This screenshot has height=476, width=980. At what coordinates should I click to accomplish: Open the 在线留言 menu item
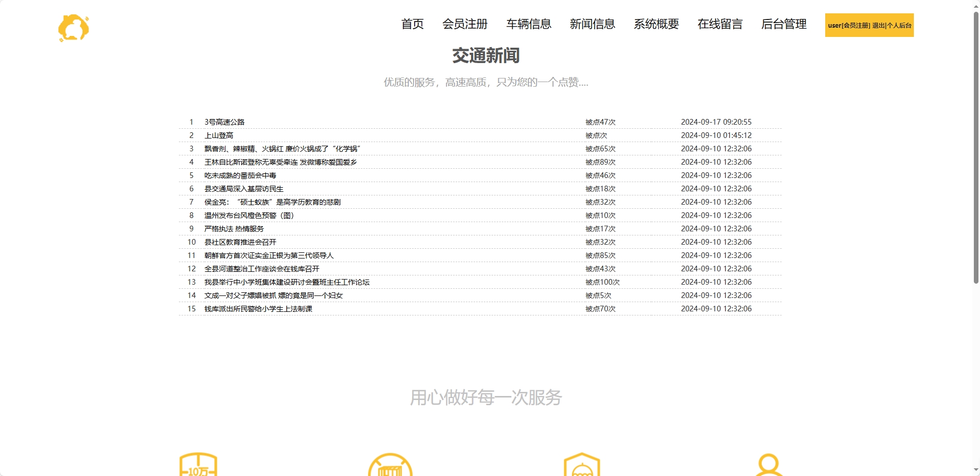pyautogui.click(x=720, y=24)
